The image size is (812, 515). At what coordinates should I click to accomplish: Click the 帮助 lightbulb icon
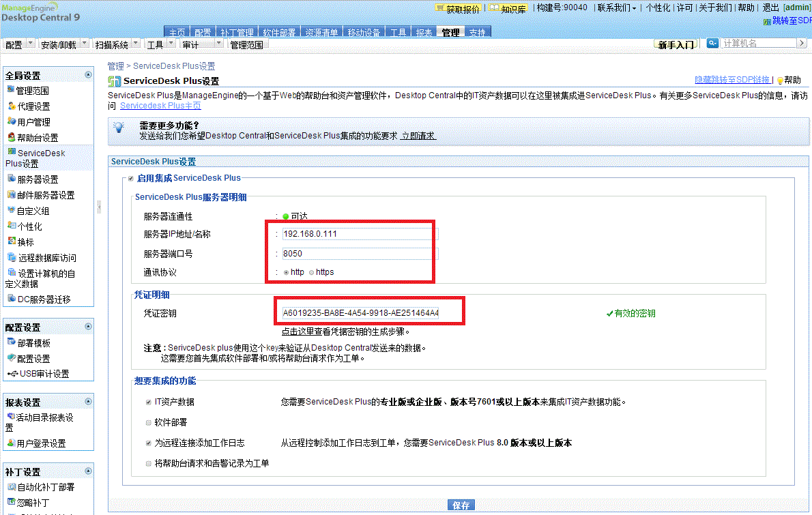780,80
